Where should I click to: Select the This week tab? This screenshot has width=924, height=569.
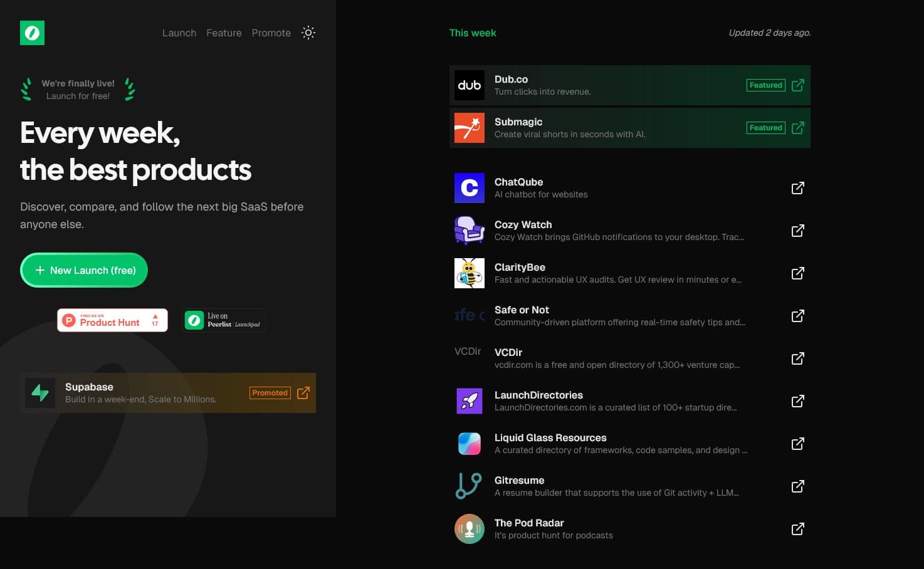click(472, 33)
